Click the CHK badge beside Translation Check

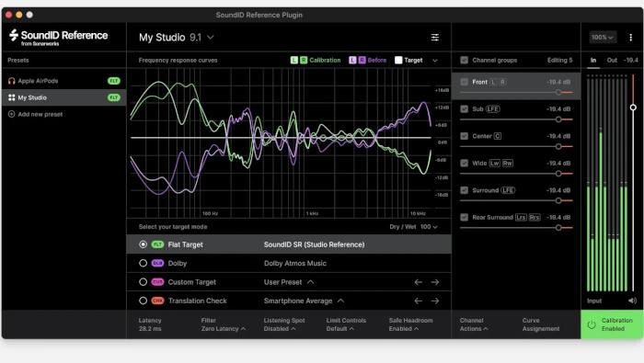(x=157, y=301)
